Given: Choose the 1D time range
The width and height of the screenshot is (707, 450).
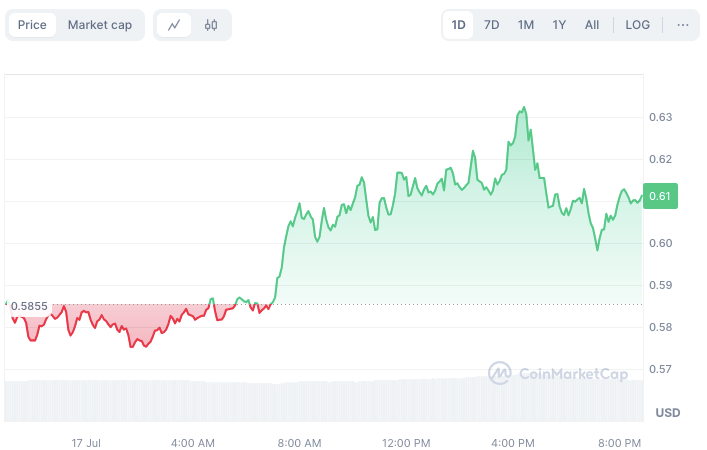Looking at the screenshot, I should [458, 25].
